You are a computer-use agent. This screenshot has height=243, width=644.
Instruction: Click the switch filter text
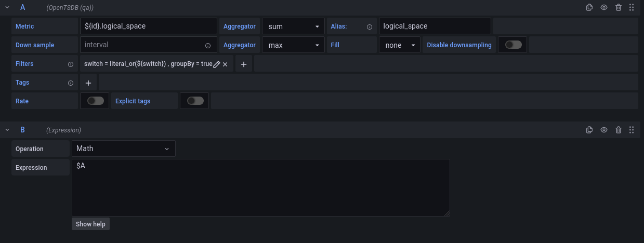point(148,64)
